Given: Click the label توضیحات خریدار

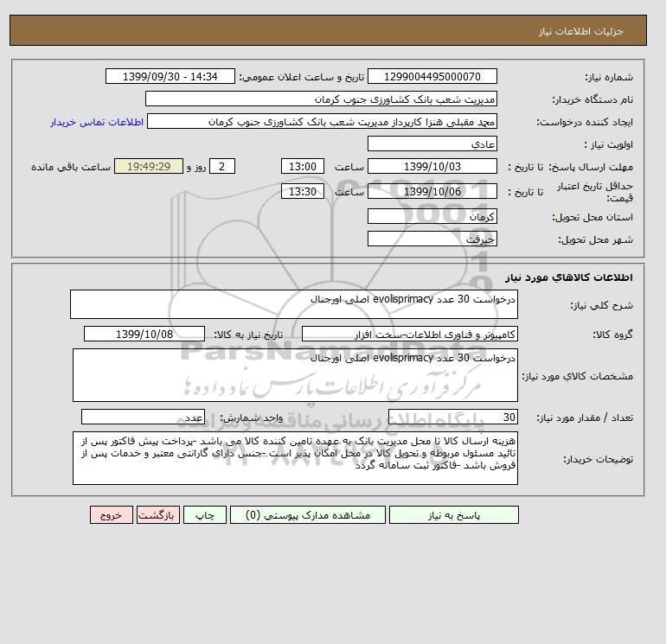Looking at the screenshot, I should [598, 459].
